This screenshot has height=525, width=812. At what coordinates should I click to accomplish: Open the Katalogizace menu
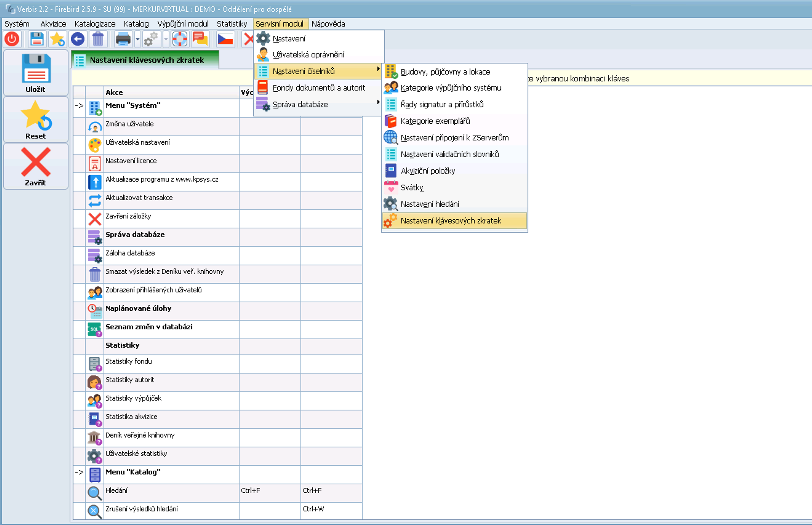[x=95, y=24]
